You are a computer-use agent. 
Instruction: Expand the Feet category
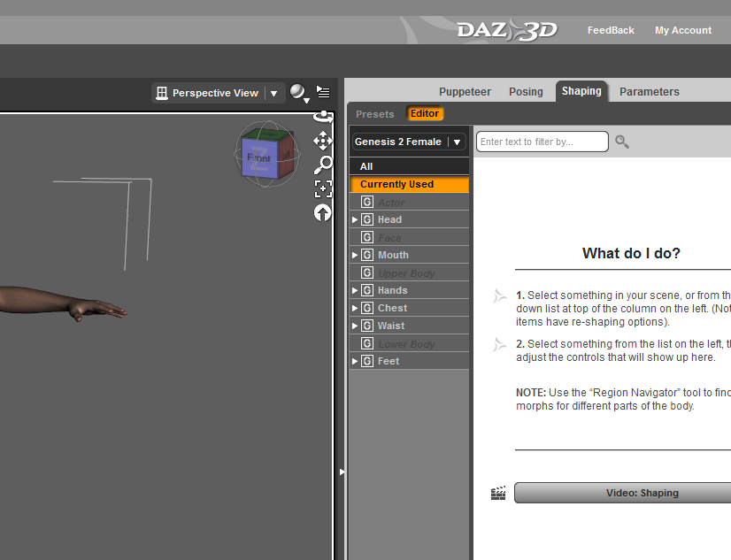tap(355, 361)
